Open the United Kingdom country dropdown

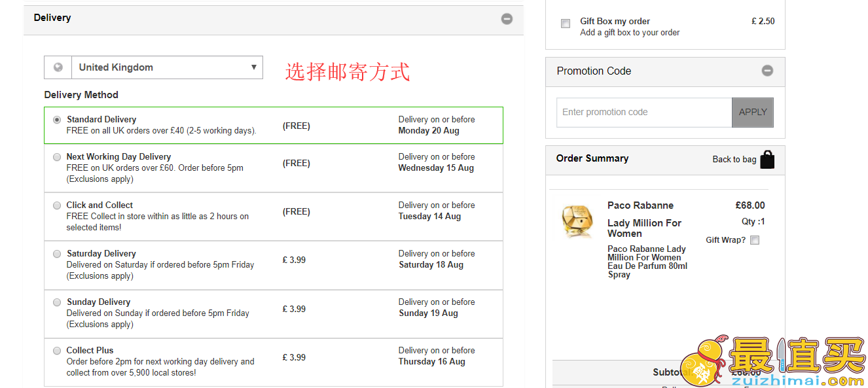coord(168,67)
